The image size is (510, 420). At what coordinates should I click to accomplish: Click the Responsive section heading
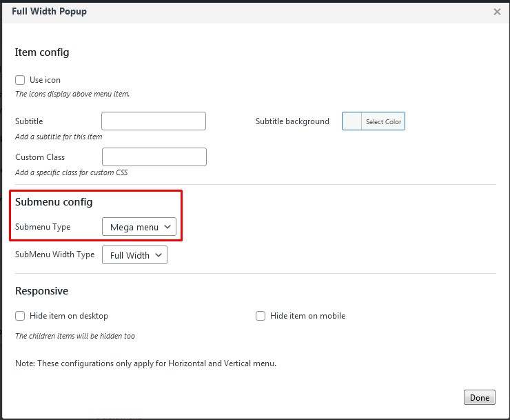[x=41, y=291]
